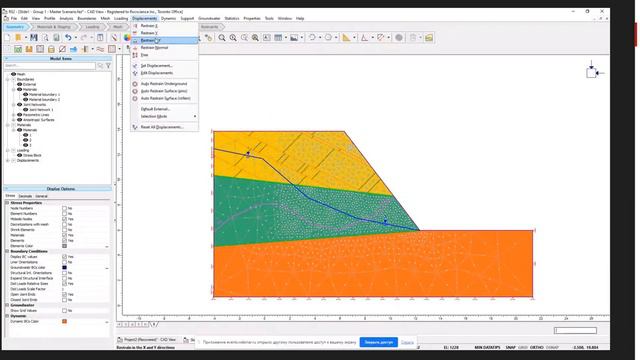The image size is (640, 360).
Task: Click the zoom magnifier icon
Action: pyautogui.click(x=222, y=38)
